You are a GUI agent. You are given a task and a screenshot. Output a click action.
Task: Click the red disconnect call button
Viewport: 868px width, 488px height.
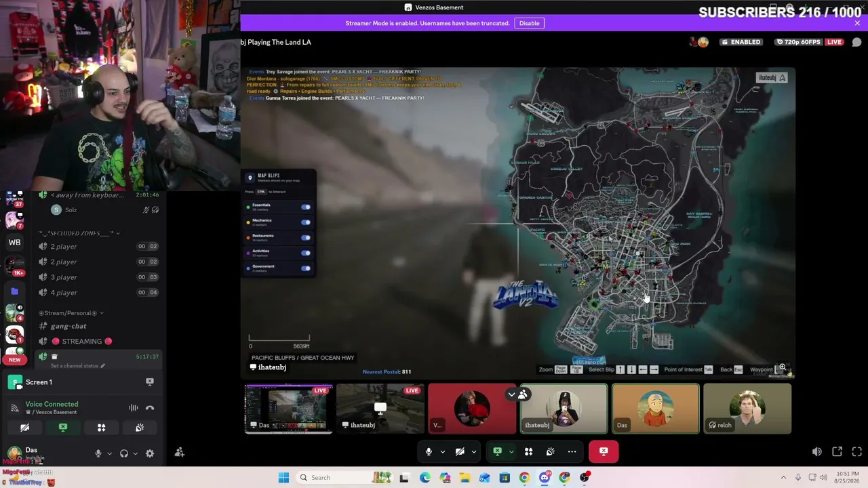pyautogui.click(x=604, y=451)
